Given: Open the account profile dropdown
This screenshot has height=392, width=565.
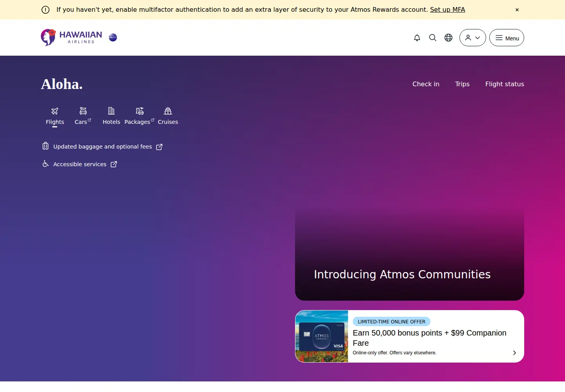Looking at the screenshot, I should pyautogui.click(x=473, y=38).
